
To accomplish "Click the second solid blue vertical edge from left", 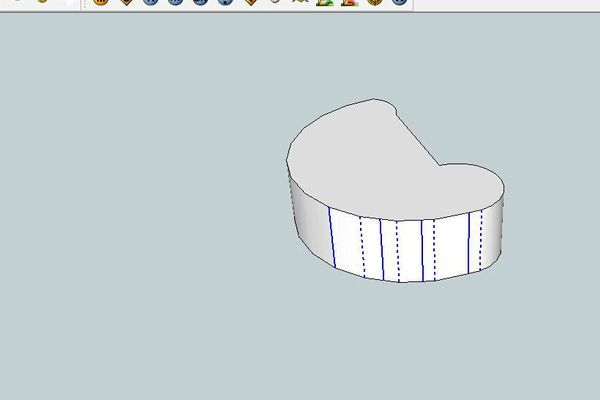I will (x=381, y=249).
